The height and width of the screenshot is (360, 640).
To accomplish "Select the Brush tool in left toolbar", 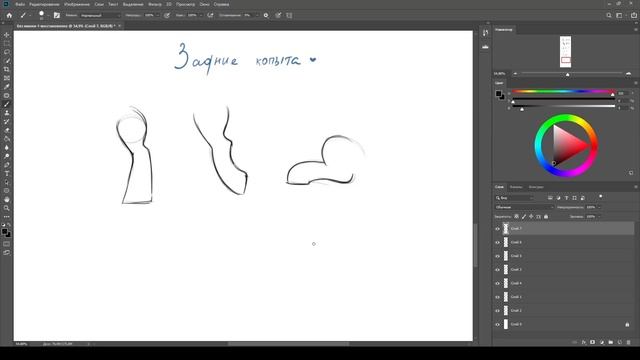I will pyautogui.click(x=7, y=104).
